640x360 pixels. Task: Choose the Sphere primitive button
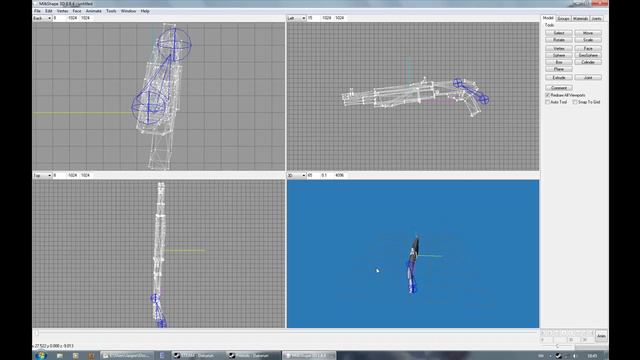[559, 55]
